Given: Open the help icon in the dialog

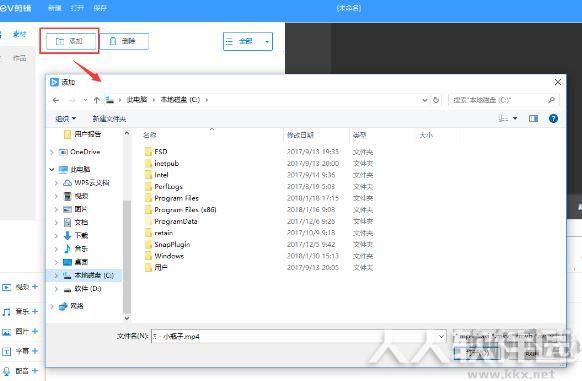Looking at the screenshot, I should click(553, 118).
